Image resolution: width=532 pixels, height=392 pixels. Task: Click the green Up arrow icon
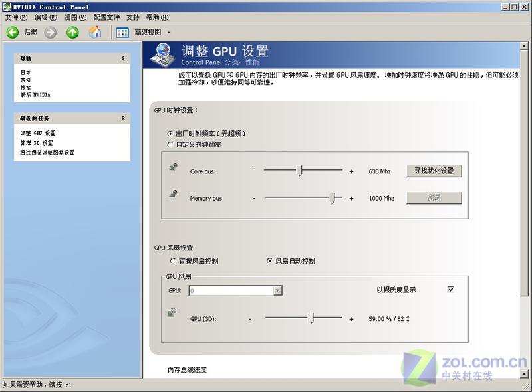[72, 32]
